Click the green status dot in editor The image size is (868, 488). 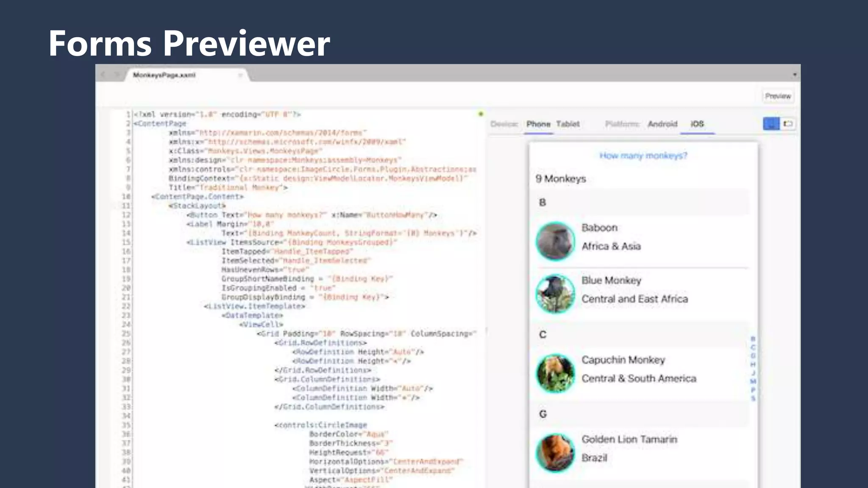point(481,114)
